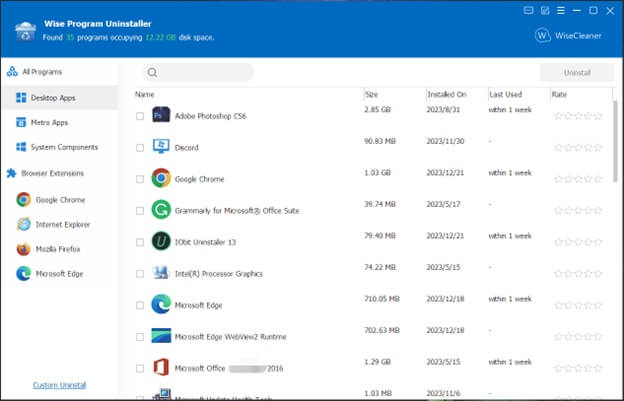Sort by the Name column header

(144, 94)
